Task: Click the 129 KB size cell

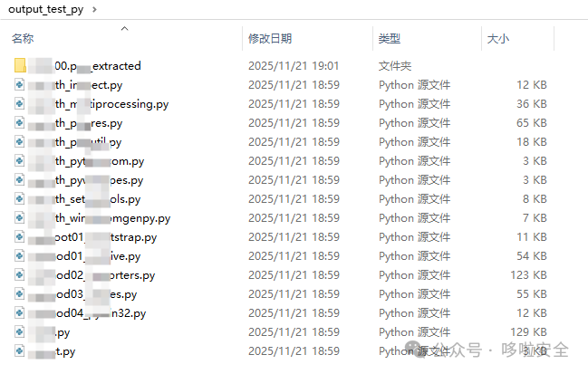Action: (x=529, y=332)
